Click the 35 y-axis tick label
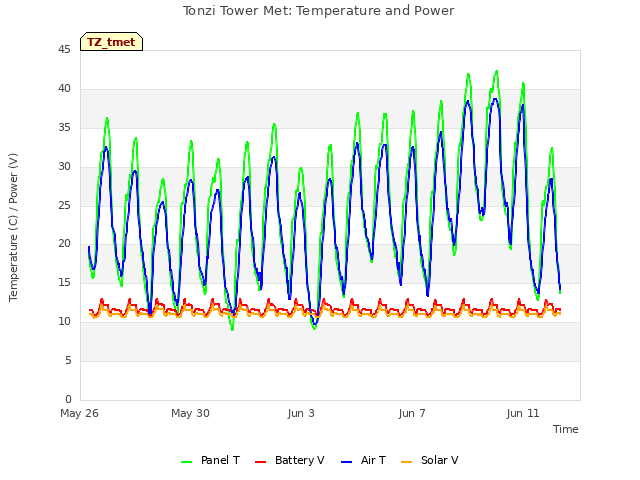The image size is (640, 480). pos(64,128)
